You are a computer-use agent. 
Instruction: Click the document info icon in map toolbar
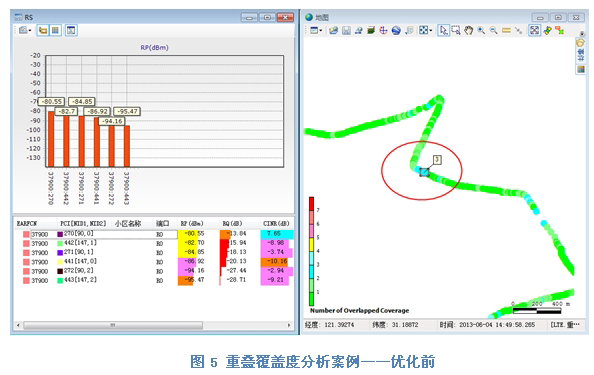coord(409,30)
